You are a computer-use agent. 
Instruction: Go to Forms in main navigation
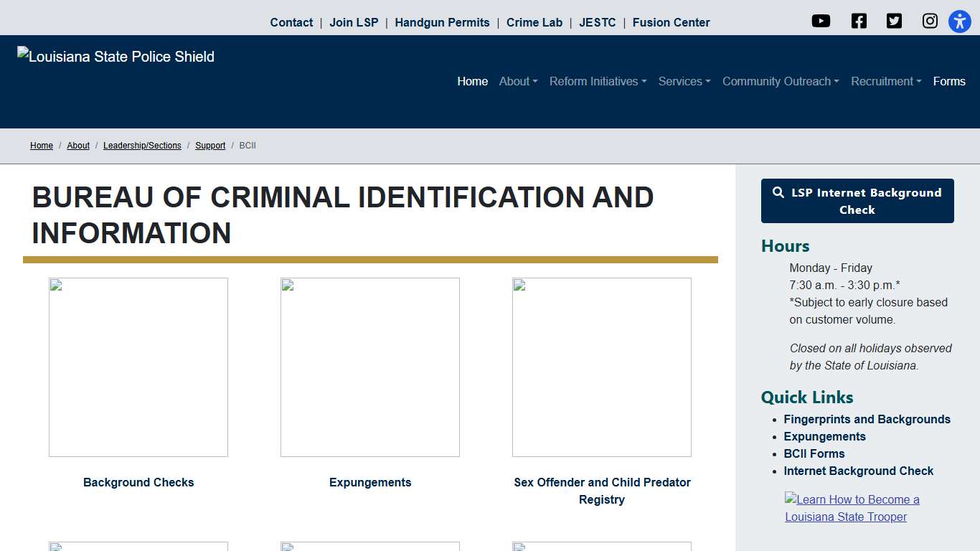(x=948, y=81)
